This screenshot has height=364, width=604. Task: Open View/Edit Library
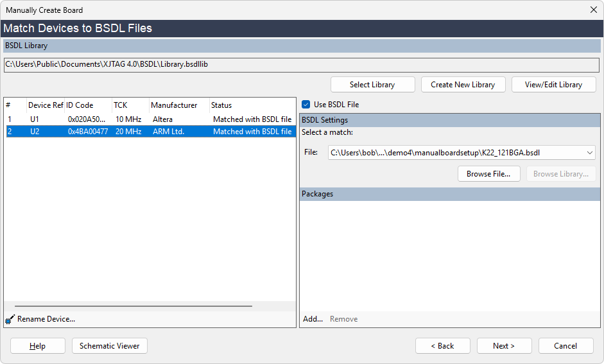[x=553, y=85]
